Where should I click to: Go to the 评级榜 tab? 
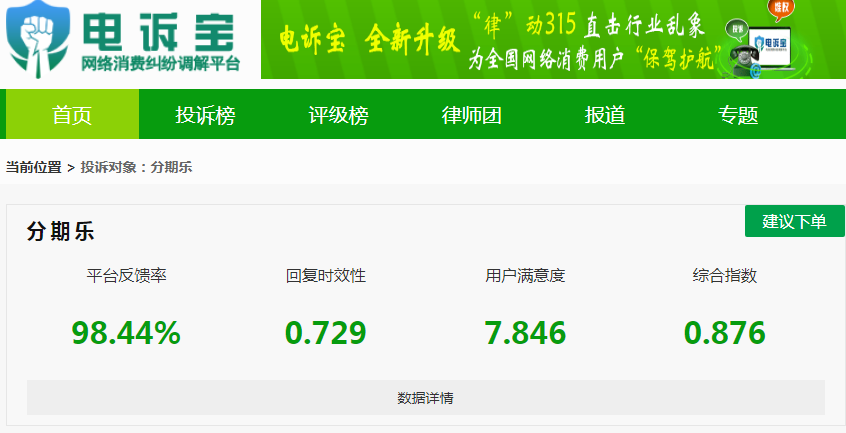pos(338,114)
